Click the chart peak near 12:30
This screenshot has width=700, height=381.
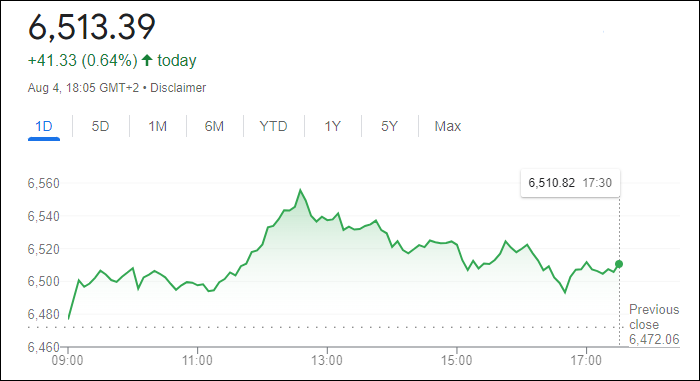(x=300, y=190)
